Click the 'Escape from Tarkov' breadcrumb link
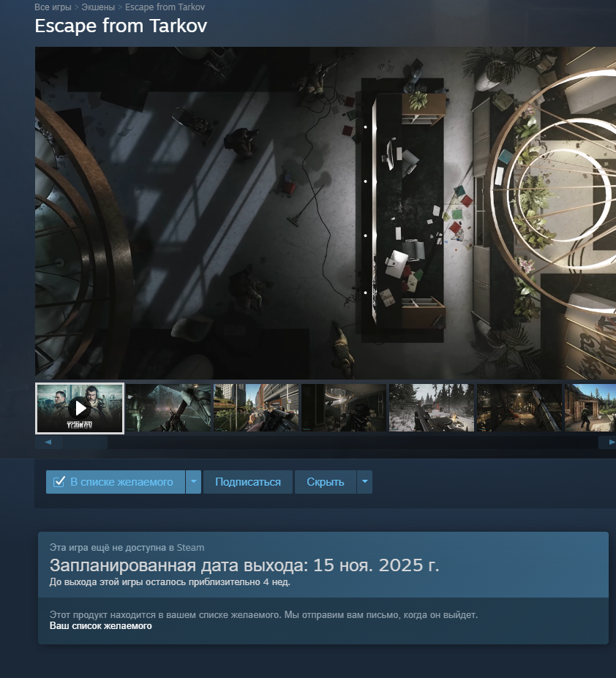 (x=165, y=7)
